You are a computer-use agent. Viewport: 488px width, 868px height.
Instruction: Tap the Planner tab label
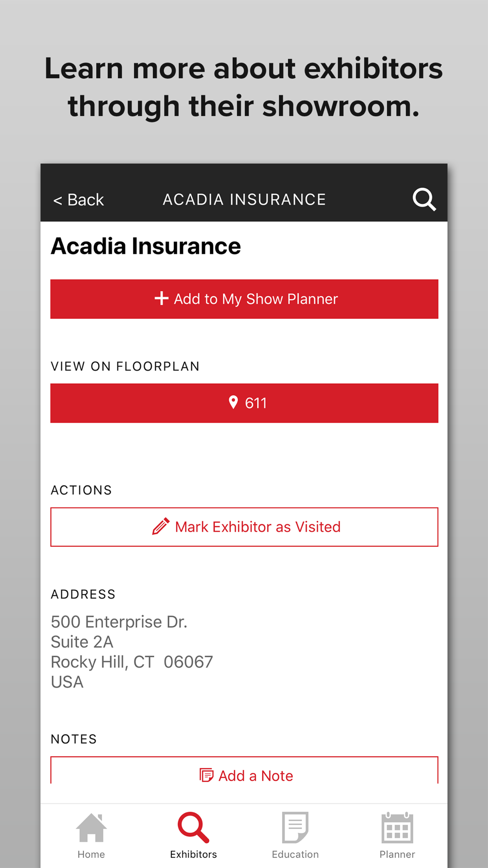click(x=397, y=854)
